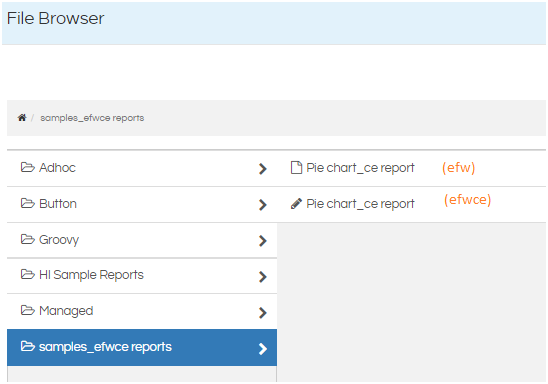Expand the Managed folder chevron

(x=263, y=312)
